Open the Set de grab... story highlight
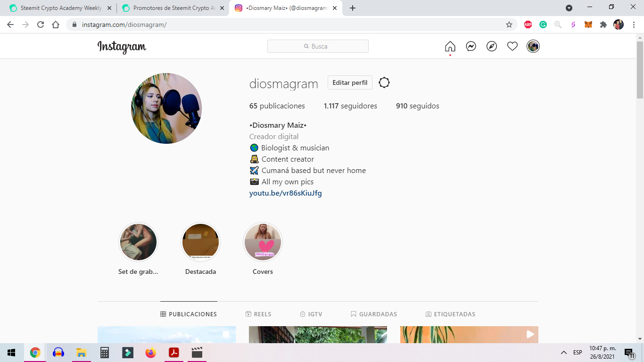The height and width of the screenshot is (362, 644). [x=138, y=242]
